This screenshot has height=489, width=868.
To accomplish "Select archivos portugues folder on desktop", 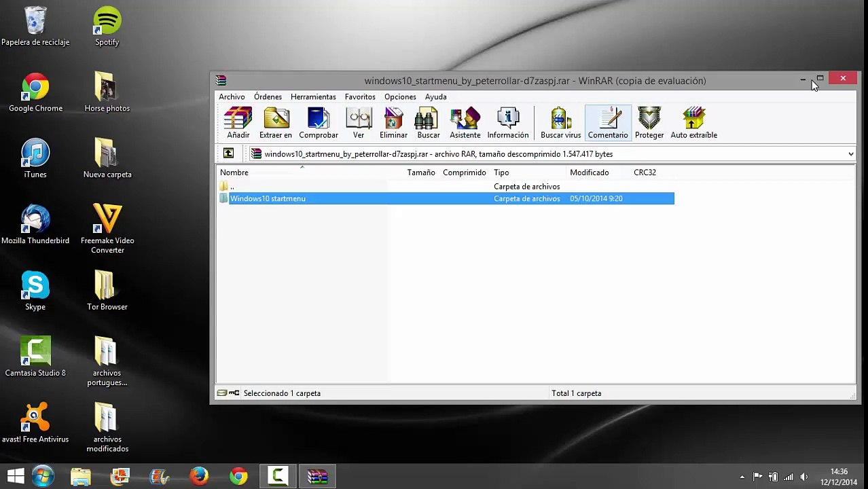I will 107,362.
